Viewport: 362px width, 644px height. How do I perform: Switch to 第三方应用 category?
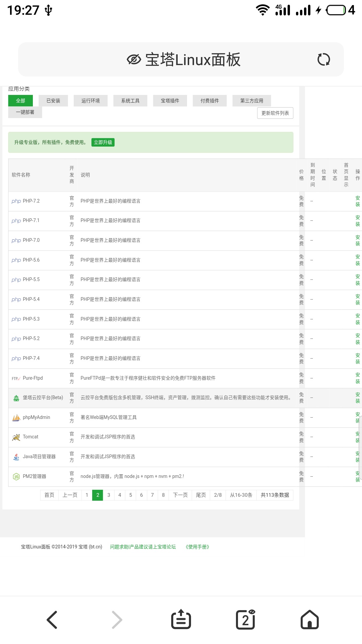[x=252, y=101]
